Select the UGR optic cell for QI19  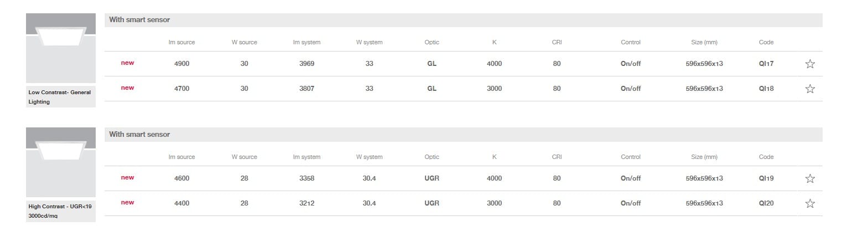coord(432,178)
